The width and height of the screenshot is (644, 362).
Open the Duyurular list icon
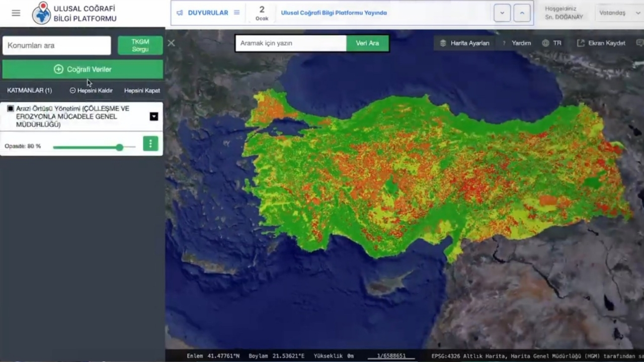[x=236, y=13]
